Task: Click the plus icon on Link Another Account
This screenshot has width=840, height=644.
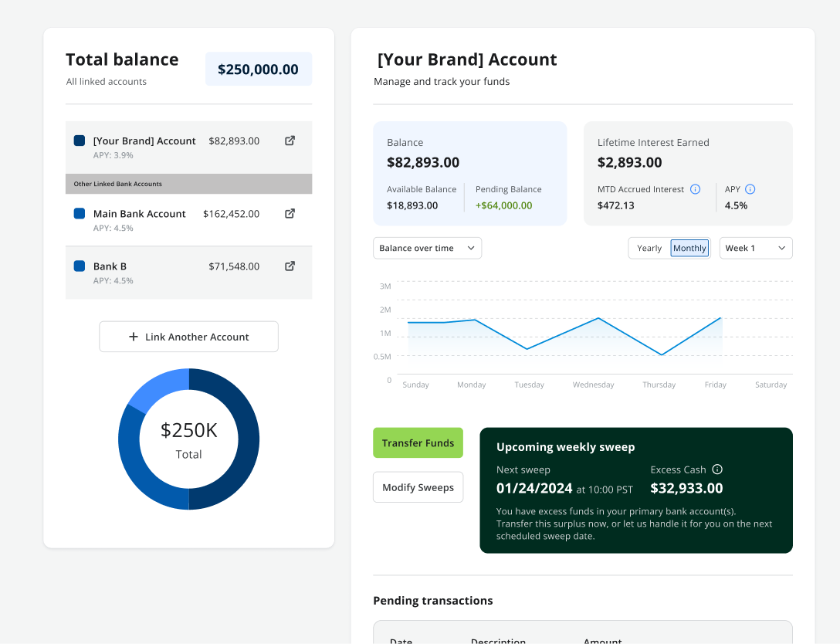Action: coord(134,337)
